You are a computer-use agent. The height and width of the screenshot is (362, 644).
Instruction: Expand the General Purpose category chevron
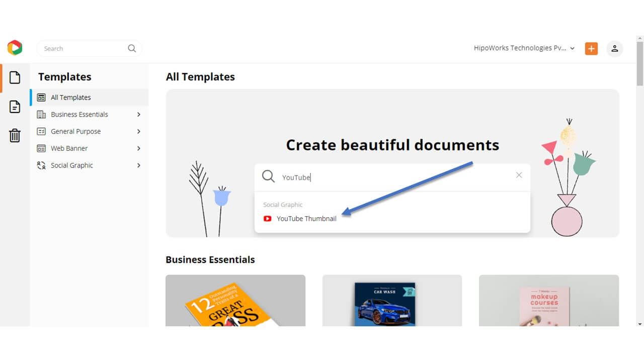[x=139, y=132]
